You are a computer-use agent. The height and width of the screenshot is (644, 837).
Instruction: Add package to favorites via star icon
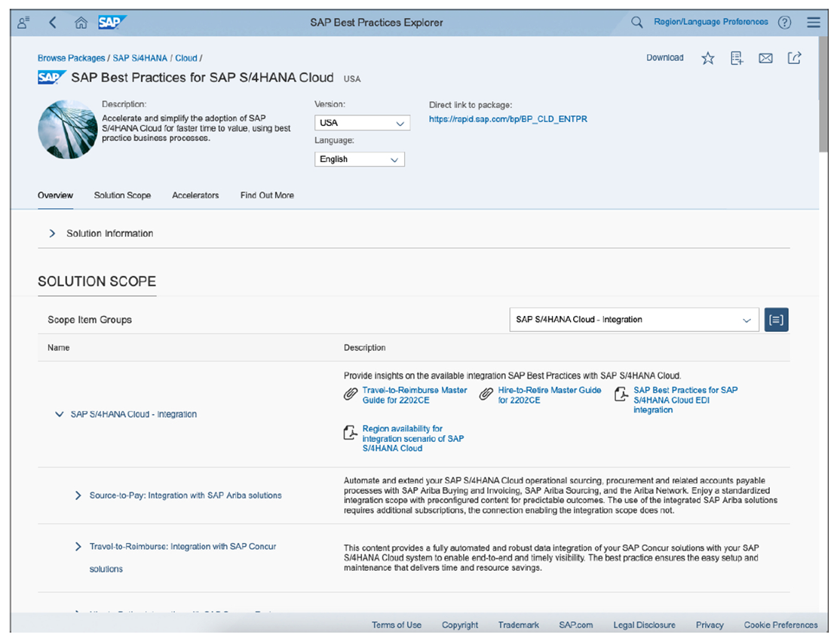pos(707,57)
